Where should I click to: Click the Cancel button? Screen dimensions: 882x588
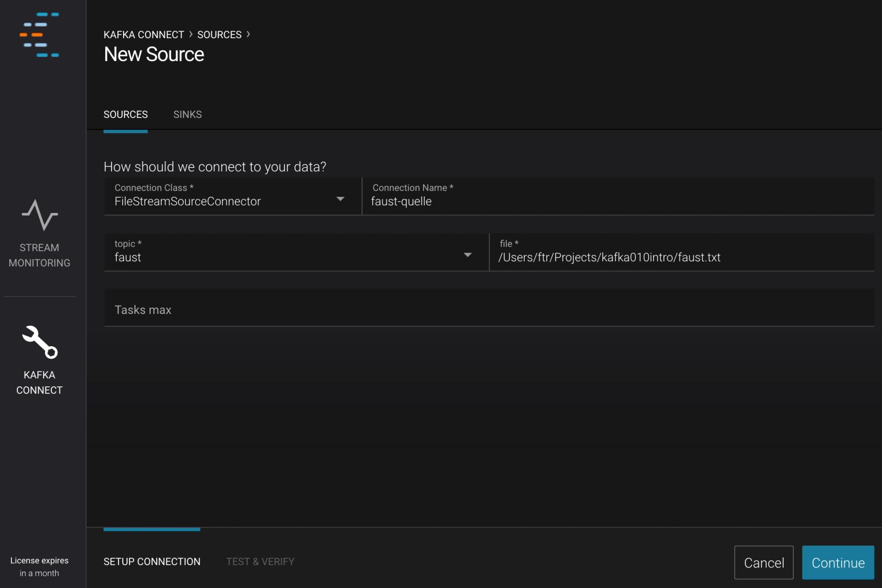tap(763, 563)
